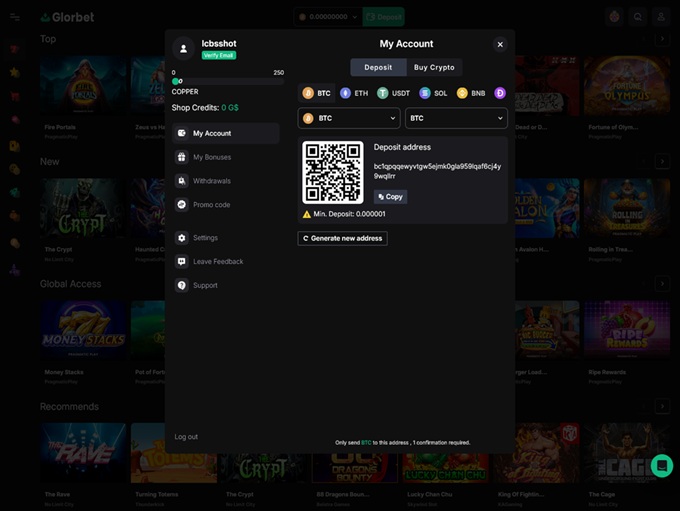This screenshot has height=511, width=680.
Task: Open the live chat bubble
Action: 662,465
